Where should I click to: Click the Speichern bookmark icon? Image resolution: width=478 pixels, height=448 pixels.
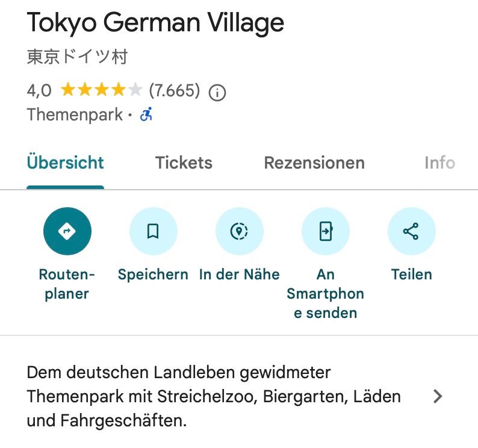tap(153, 231)
